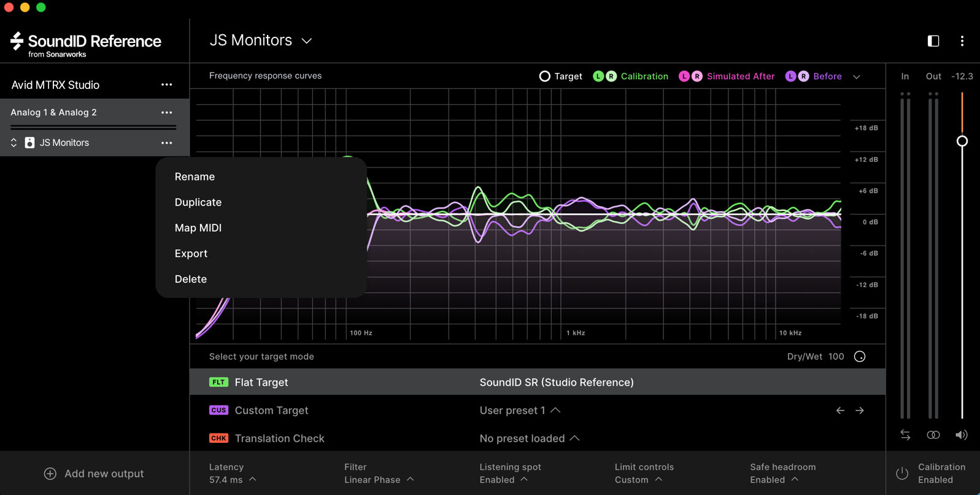
Task: Click the FLT flat target badge
Action: pos(218,382)
